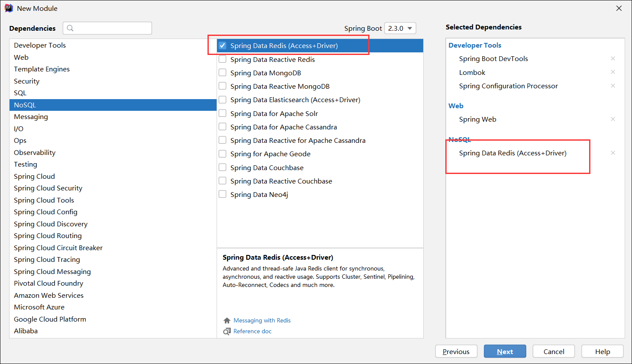Remove Spring Web using its x icon
The image size is (632, 364).
point(613,119)
